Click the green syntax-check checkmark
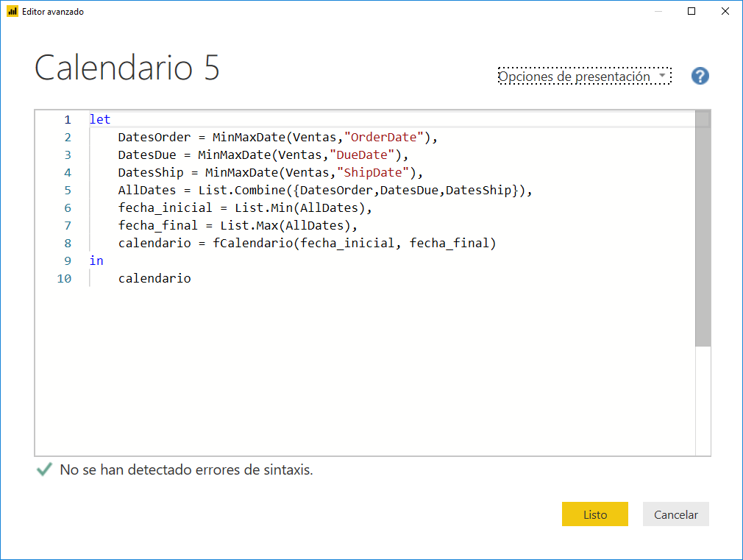The width and height of the screenshot is (743, 560). [43, 469]
